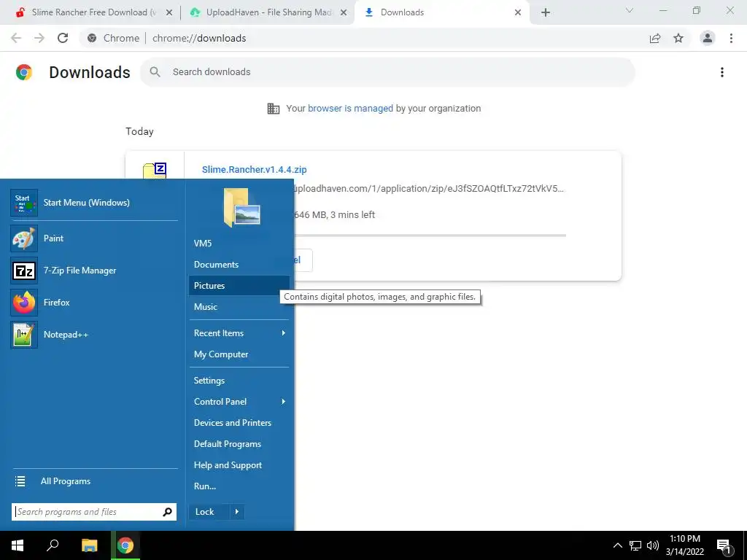Open the Slime.Rancher.v1.4.4.zip link
The height and width of the screenshot is (560, 747).
(255, 169)
